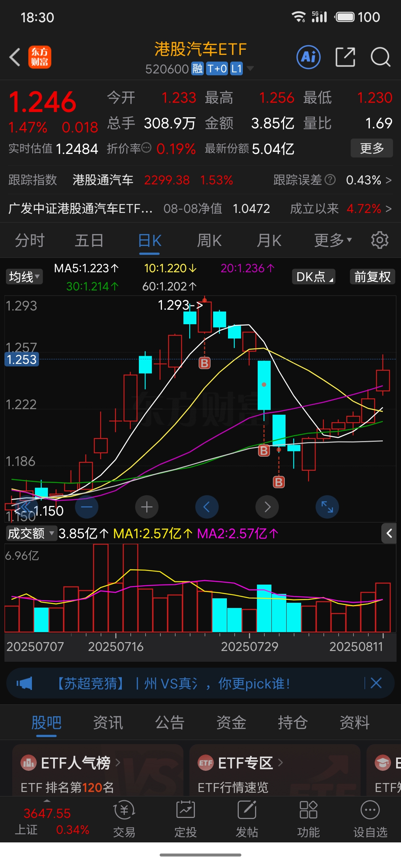Open the 资讯 tab
The height and width of the screenshot is (868, 401).
pos(108,722)
